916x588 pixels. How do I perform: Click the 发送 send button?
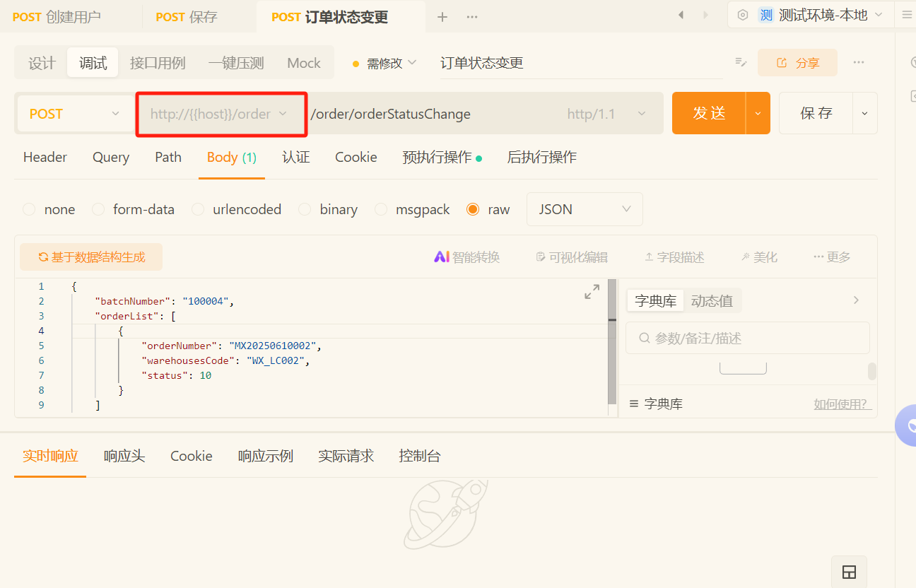(709, 113)
